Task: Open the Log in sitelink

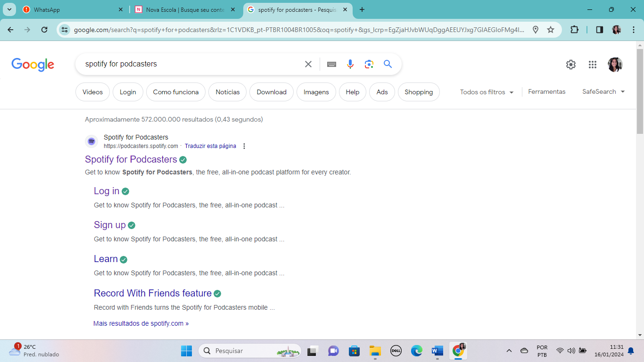Action: [107, 191]
